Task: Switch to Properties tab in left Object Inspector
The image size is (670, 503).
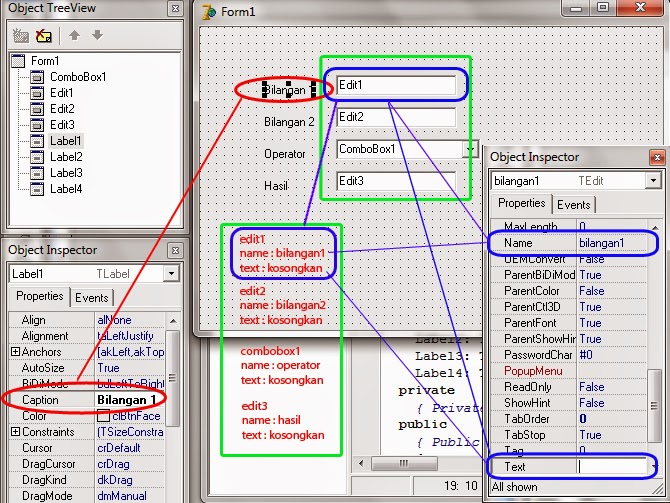Action: [39, 296]
